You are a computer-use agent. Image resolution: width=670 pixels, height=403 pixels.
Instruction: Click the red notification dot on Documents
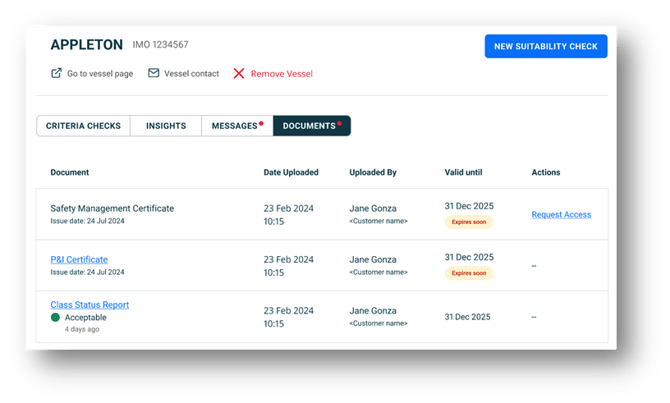pyautogui.click(x=340, y=123)
